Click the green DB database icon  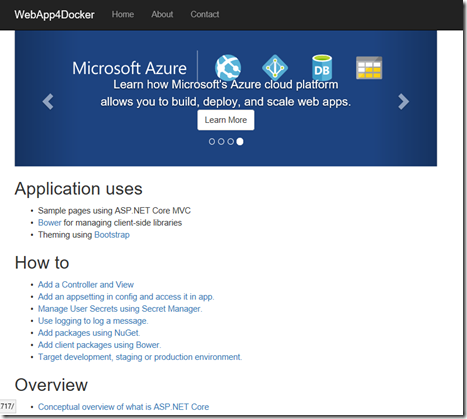(322, 67)
